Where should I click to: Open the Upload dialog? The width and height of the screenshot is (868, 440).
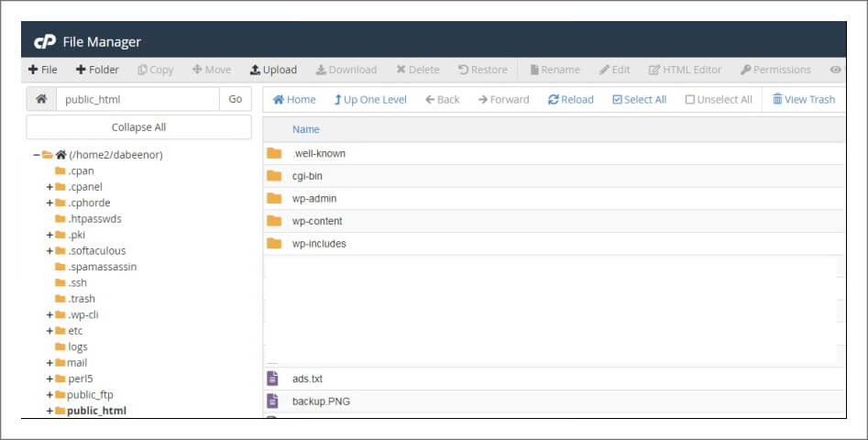click(273, 70)
